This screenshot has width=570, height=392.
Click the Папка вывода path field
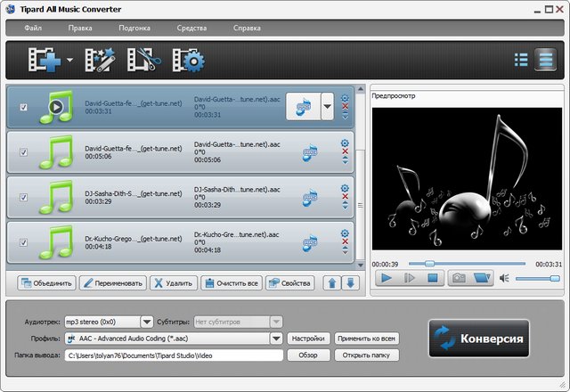pyautogui.click(x=173, y=355)
